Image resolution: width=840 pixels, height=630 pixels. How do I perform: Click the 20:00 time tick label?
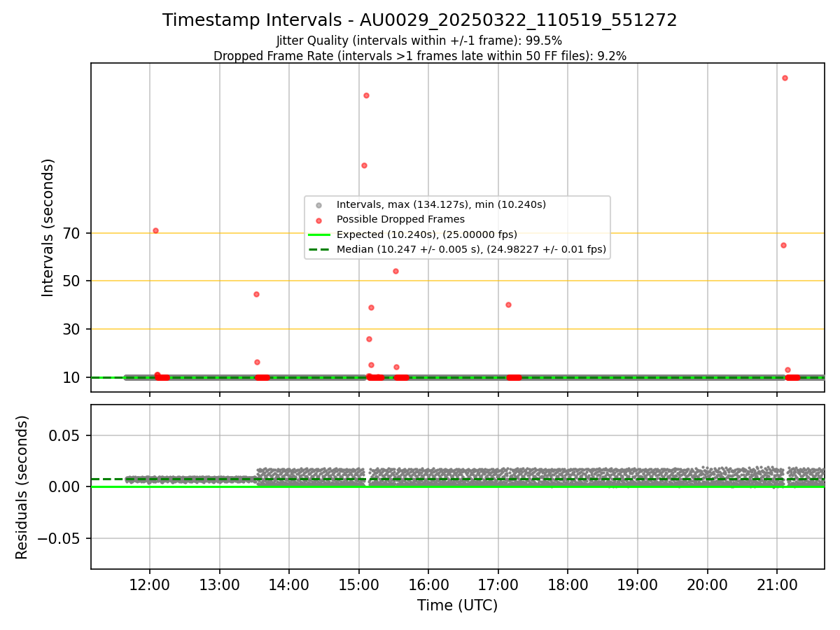(x=707, y=584)
